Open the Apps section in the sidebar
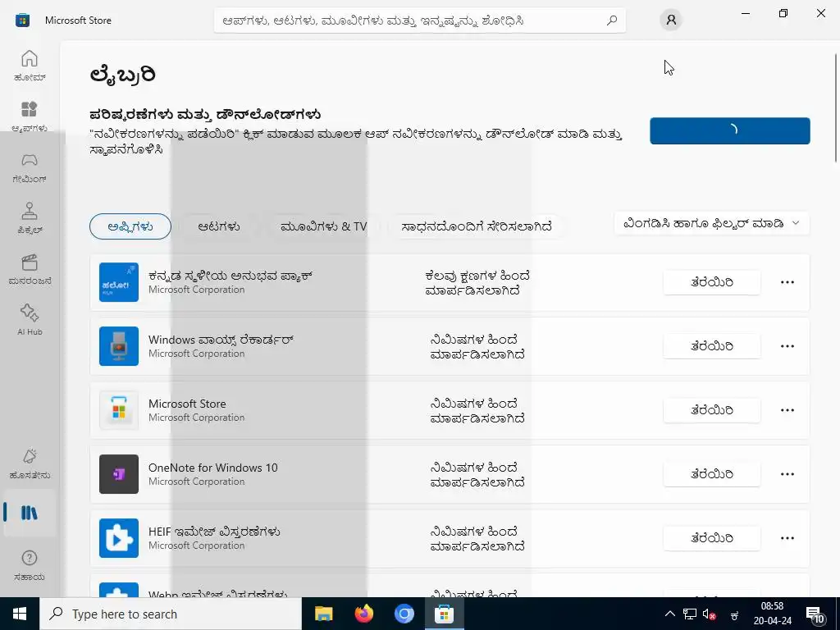This screenshot has width=840, height=630. click(30, 116)
